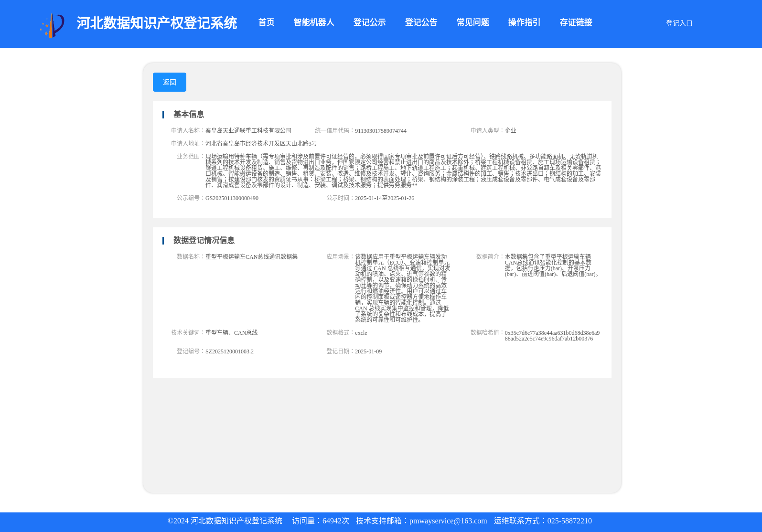Select data name 重型平板运输车CAN总线通讯数据集
The height and width of the screenshot is (532, 762).
click(251, 257)
